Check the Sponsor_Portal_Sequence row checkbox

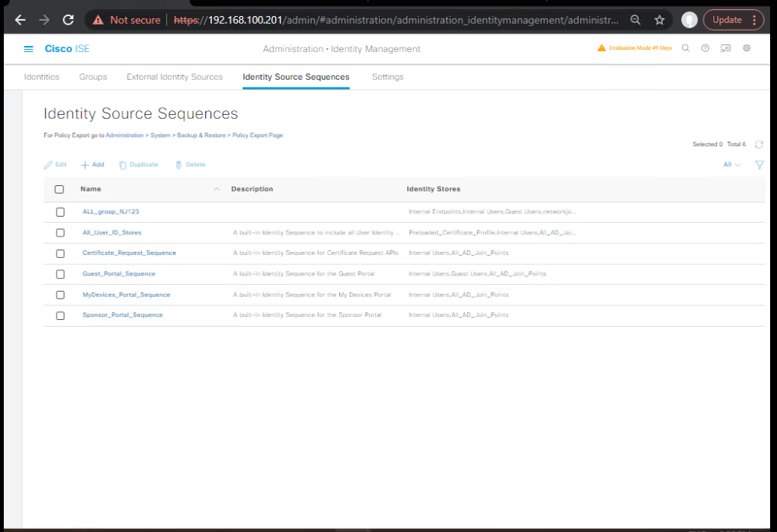[x=60, y=315]
